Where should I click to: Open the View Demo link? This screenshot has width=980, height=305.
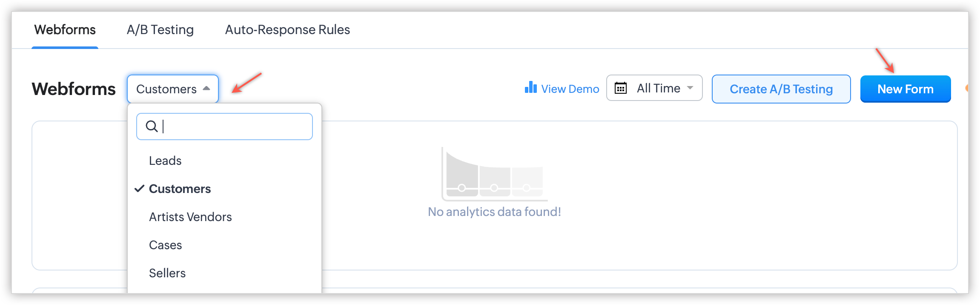[x=570, y=89]
